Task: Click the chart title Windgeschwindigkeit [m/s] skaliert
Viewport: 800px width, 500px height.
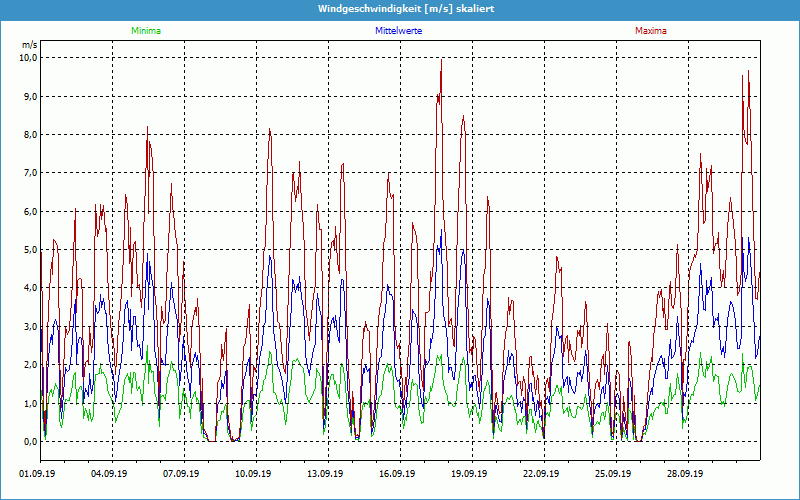Action: [x=406, y=9]
